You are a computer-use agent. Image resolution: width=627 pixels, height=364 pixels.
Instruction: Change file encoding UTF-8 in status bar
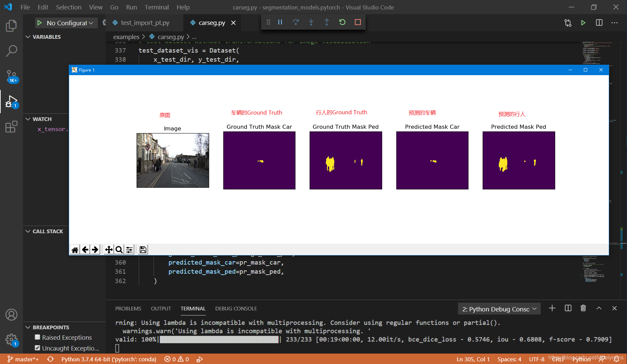(537, 359)
